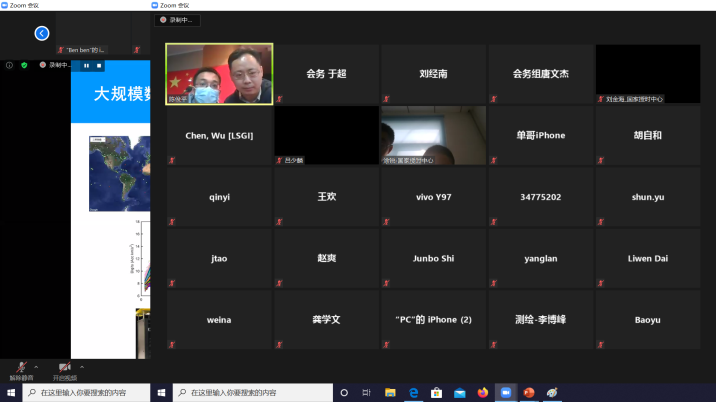Viewport: 716px width, 402px height.
Task: Click the green encryption shield icon
Action: coord(24,65)
